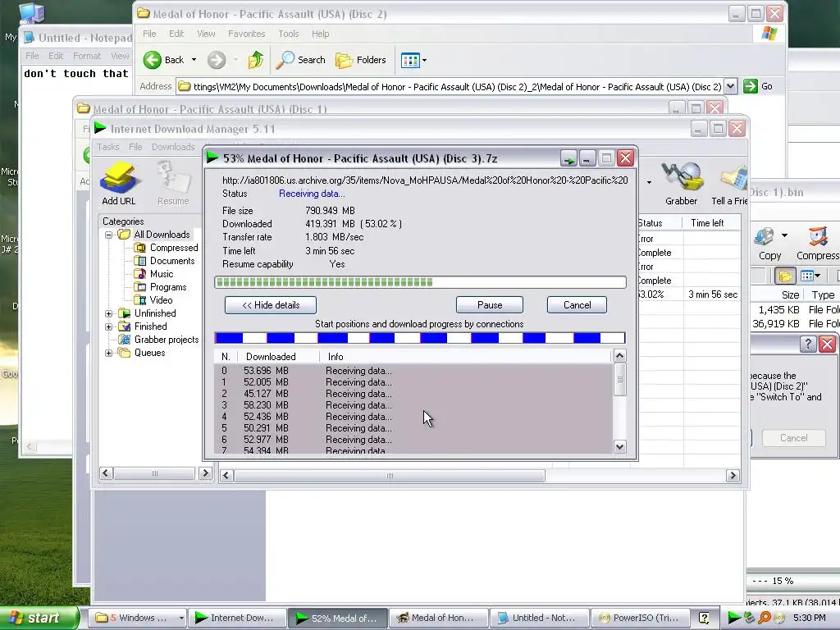
Task: Open Edit menu in Disc 2 explorer
Action: click(176, 34)
